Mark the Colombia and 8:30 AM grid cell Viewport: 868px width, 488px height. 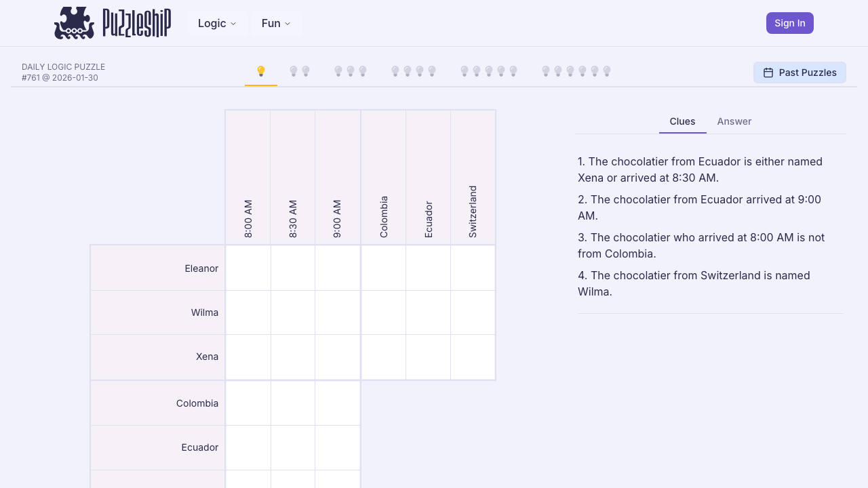(x=292, y=403)
